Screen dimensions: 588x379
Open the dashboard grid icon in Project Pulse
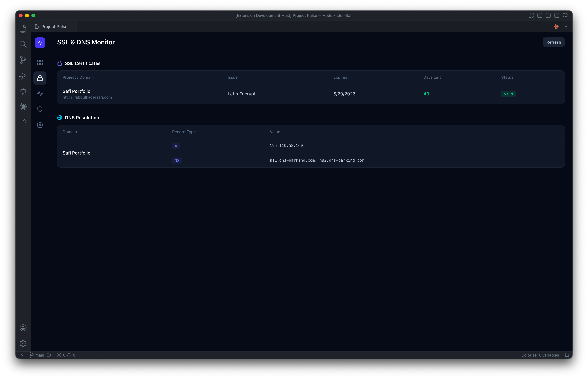point(40,62)
